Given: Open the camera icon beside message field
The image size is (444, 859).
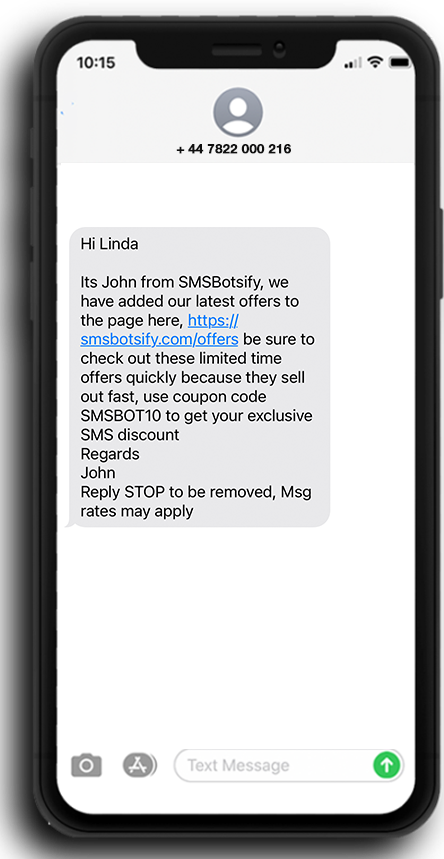Looking at the screenshot, I should pyautogui.click(x=87, y=765).
